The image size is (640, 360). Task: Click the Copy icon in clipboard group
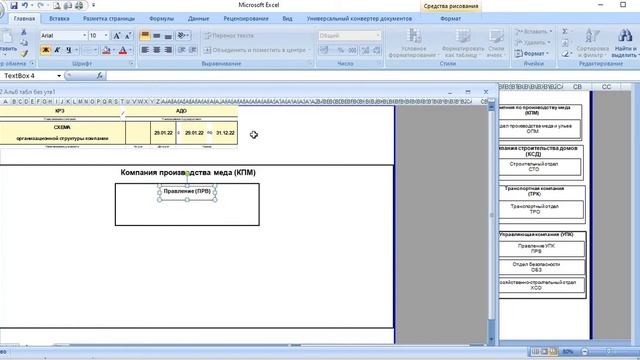[x=24, y=42]
